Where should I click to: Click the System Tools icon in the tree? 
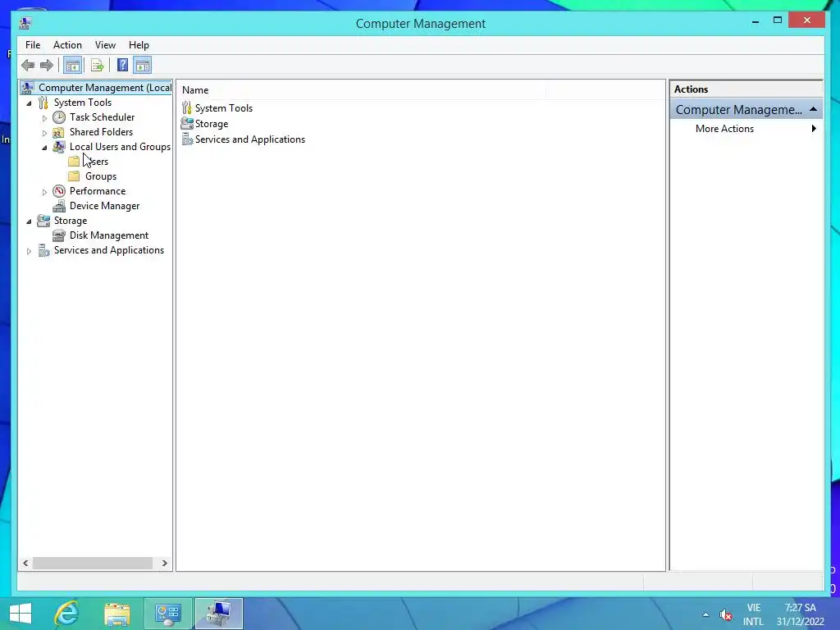[43, 103]
